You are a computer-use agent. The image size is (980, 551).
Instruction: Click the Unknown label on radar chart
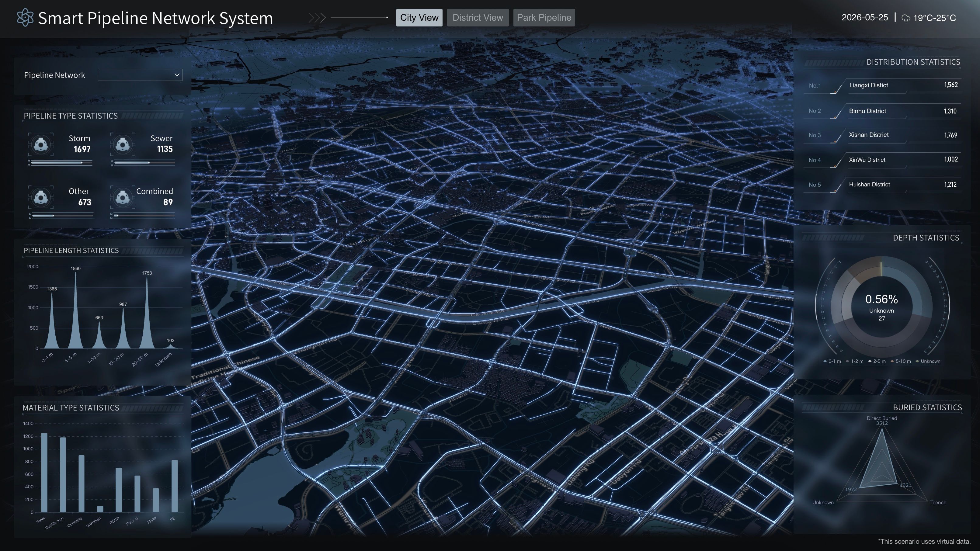tap(823, 502)
